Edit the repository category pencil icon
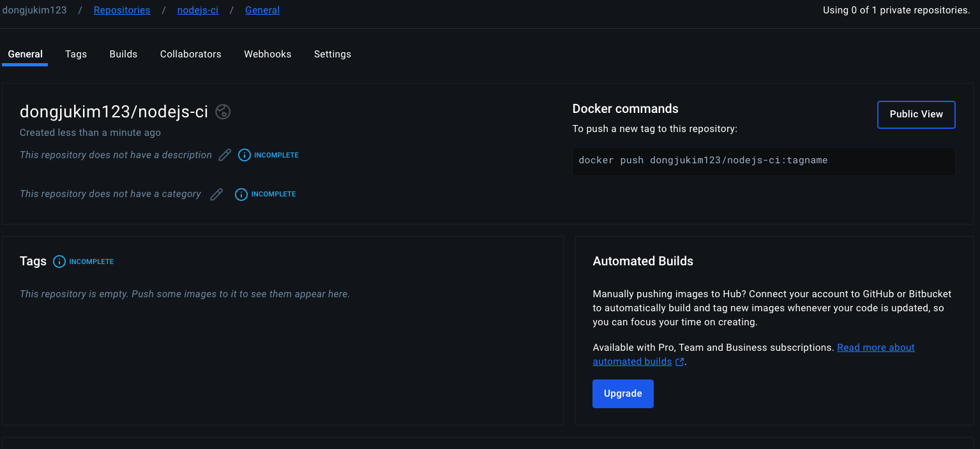Image resolution: width=980 pixels, height=449 pixels. (x=217, y=194)
